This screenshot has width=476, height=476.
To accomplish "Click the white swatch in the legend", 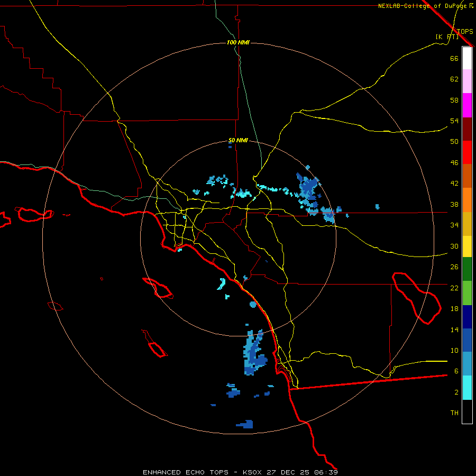I will [467, 58].
